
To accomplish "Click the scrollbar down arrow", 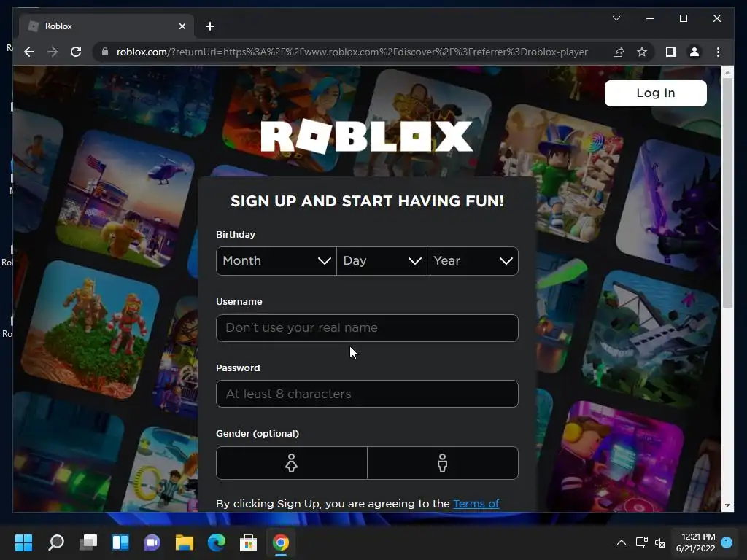I will pos(727,505).
